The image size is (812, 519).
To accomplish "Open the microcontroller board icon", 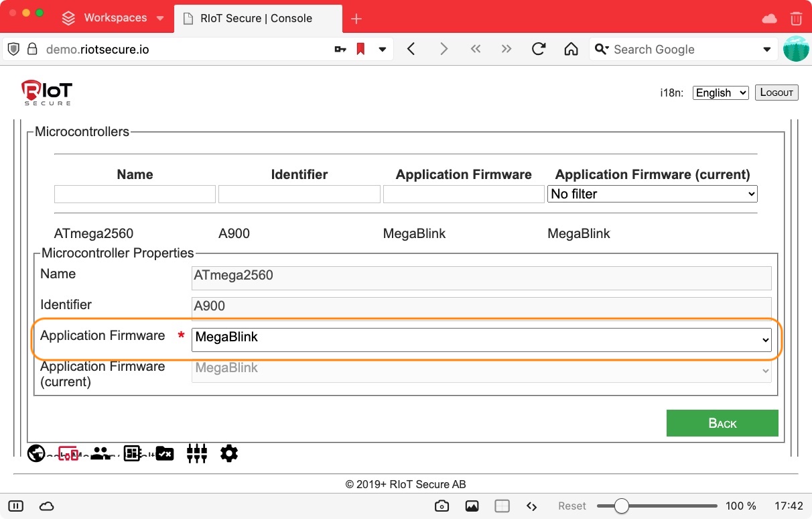I will coord(133,454).
